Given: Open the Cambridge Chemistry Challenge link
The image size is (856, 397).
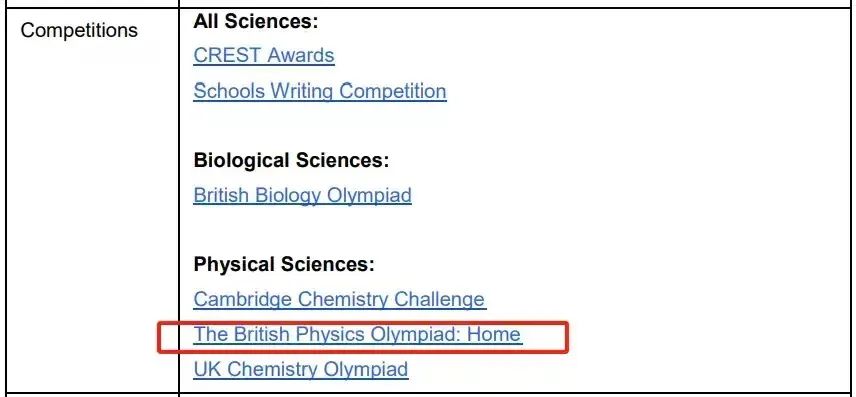Looking at the screenshot, I should coord(339,299).
